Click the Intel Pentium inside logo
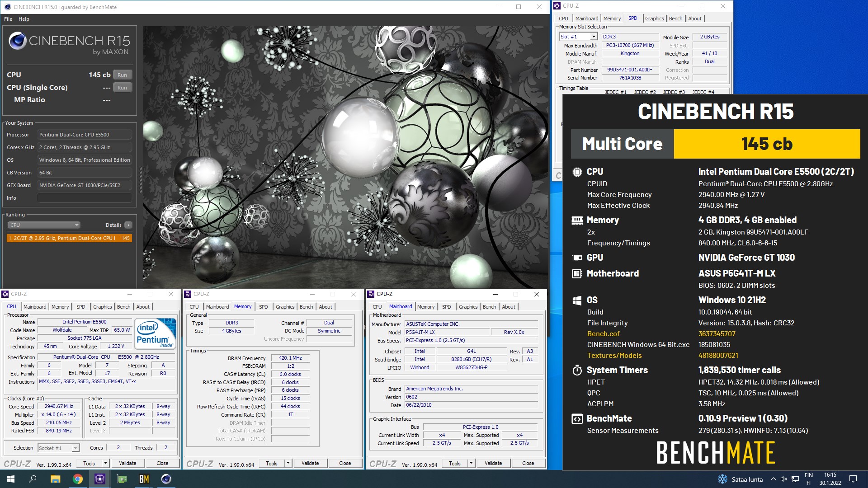 coord(156,333)
